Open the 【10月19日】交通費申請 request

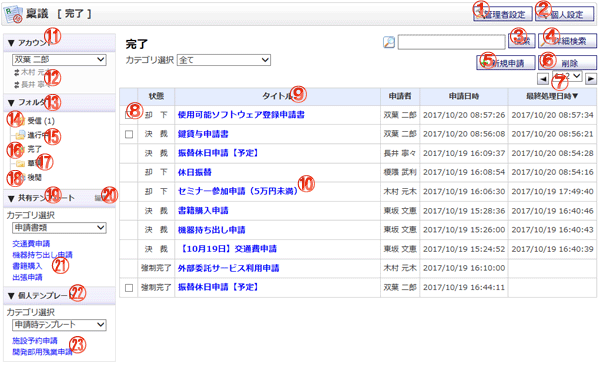point(227,249)
